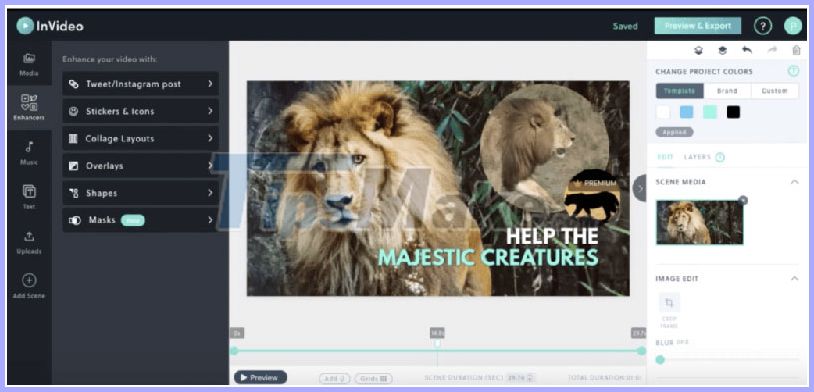Click the info icon beside Layers

[x=720, y=157]
